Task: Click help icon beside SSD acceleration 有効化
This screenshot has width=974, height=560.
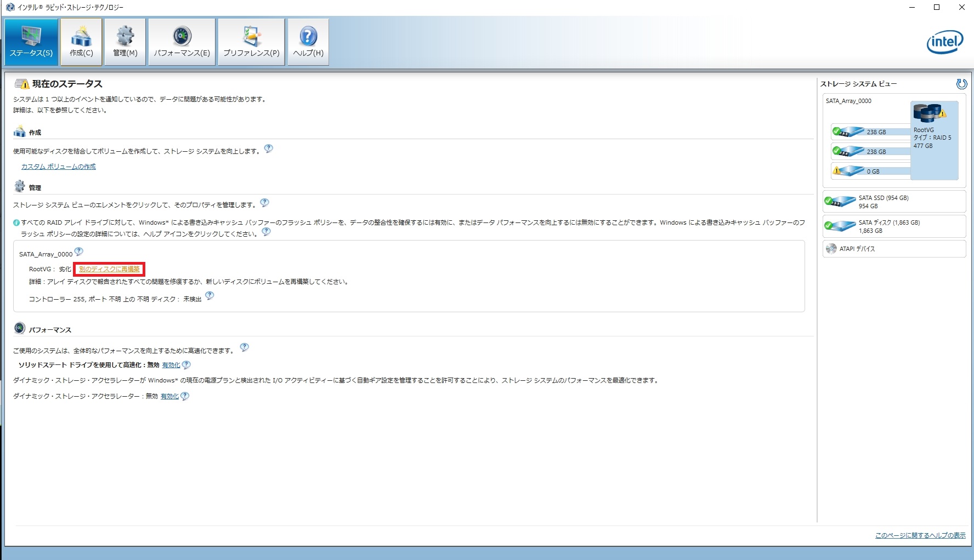Action: [186, 365]
